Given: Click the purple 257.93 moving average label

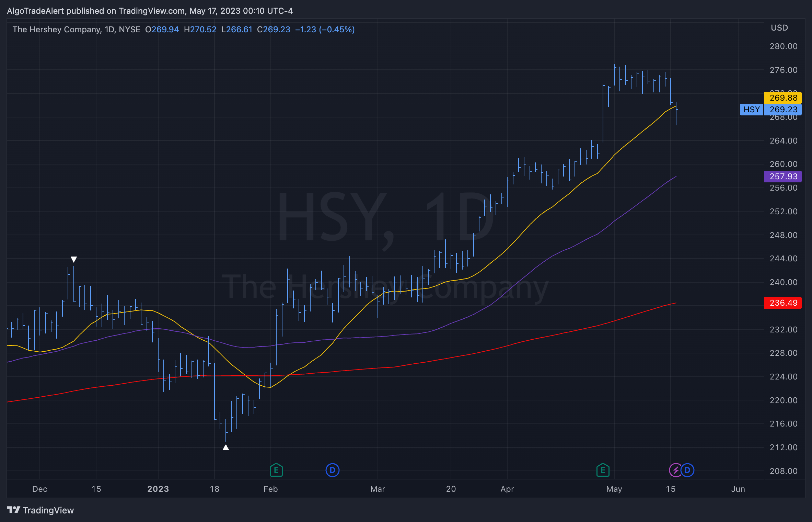Looking at the screenshot, I should [783, 177].
